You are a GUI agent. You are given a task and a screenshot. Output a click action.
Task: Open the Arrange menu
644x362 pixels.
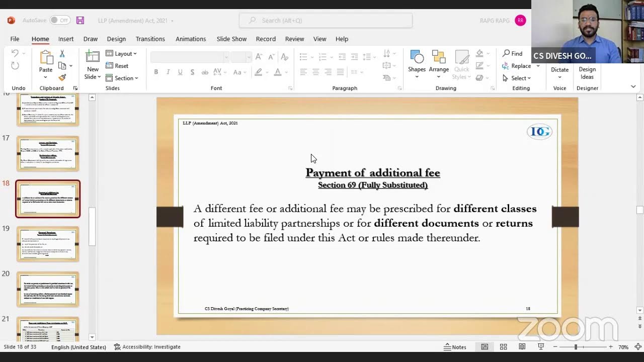(439, 64)
